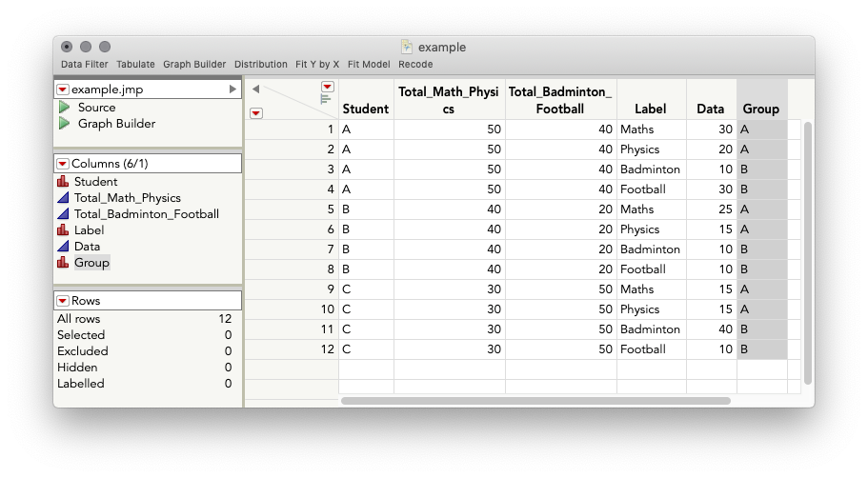This screenshot has height=478, width=868.
Task: Open the Rows panel red triangle menu
Action: pos(63,301)
